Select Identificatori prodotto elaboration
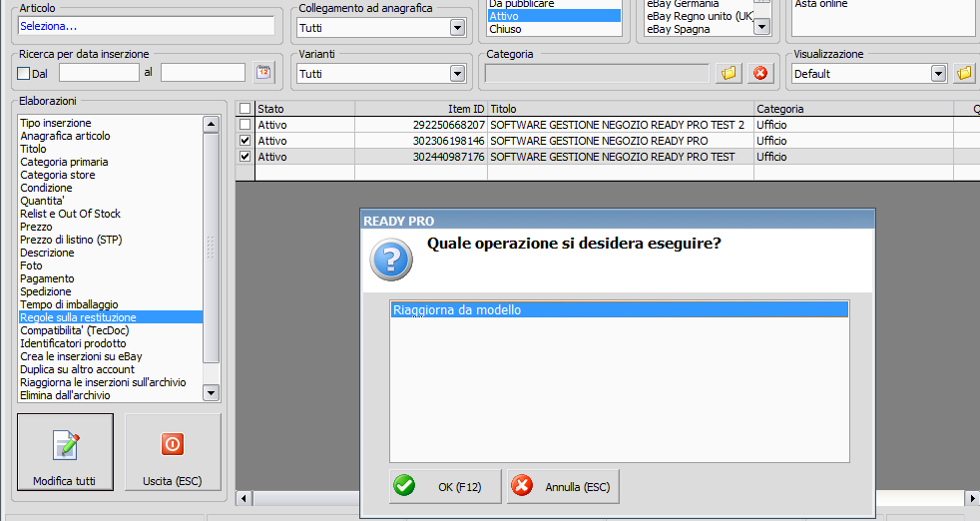Viewport: 980px width, 521px height. tap(73, 343)
